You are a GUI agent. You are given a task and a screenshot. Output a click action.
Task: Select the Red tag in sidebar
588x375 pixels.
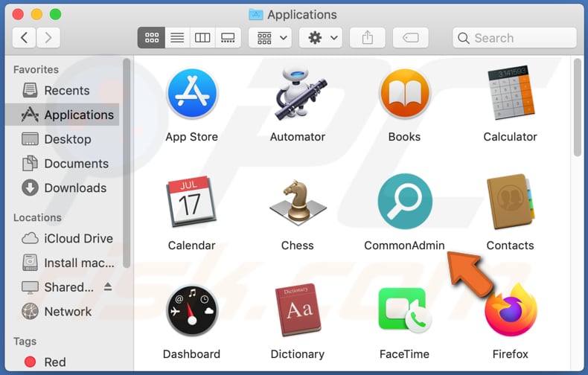pyautogui.click(x=63, y=362)
